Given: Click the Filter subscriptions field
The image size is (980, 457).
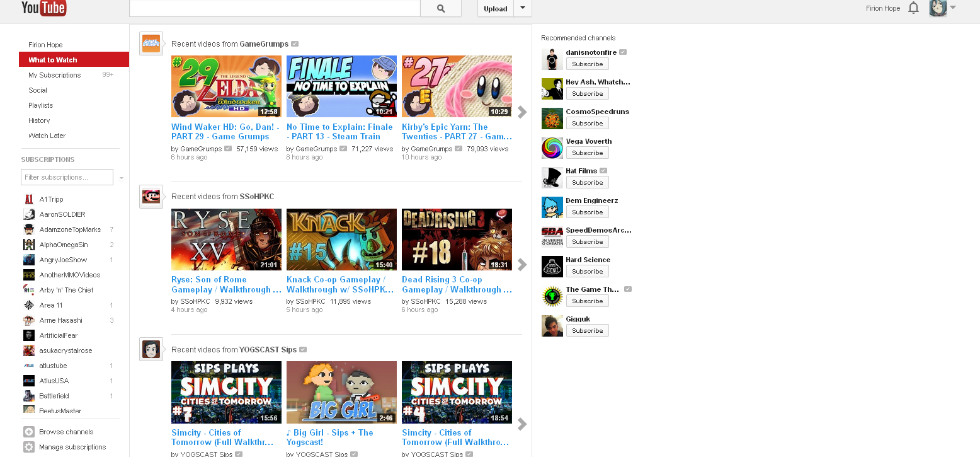Looking at the screenshot, I should [67, 177].
